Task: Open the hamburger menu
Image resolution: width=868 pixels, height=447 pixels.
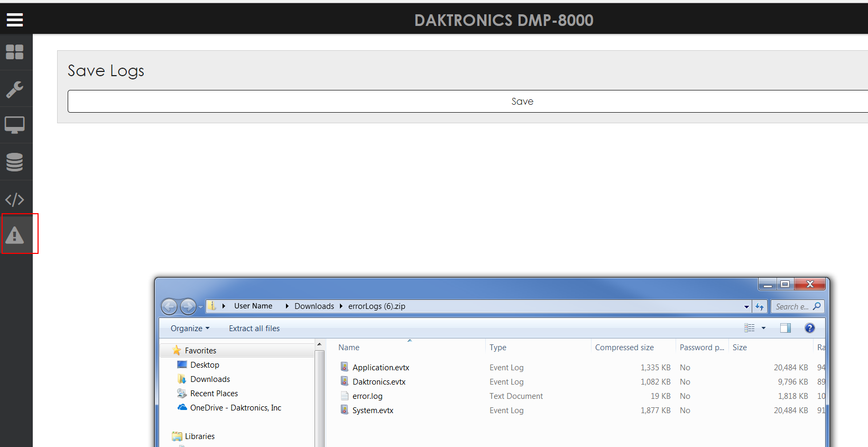Action: click(15, 20)
